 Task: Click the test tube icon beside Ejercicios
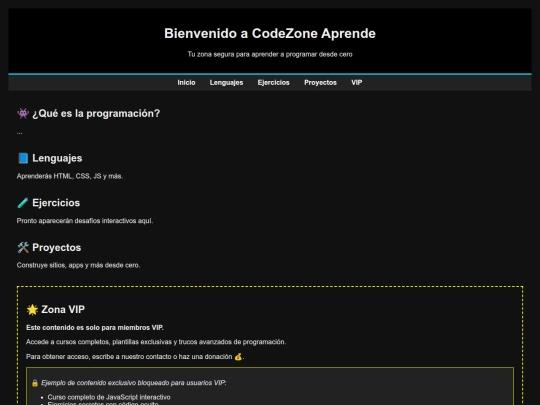coord(23,203)
